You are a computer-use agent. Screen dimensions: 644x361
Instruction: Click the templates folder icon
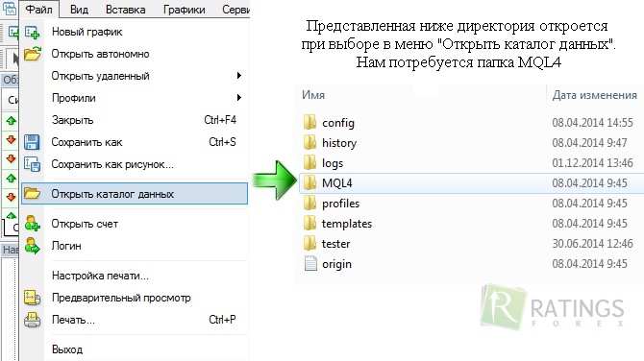pyautogui.click(x=310, y=223)
